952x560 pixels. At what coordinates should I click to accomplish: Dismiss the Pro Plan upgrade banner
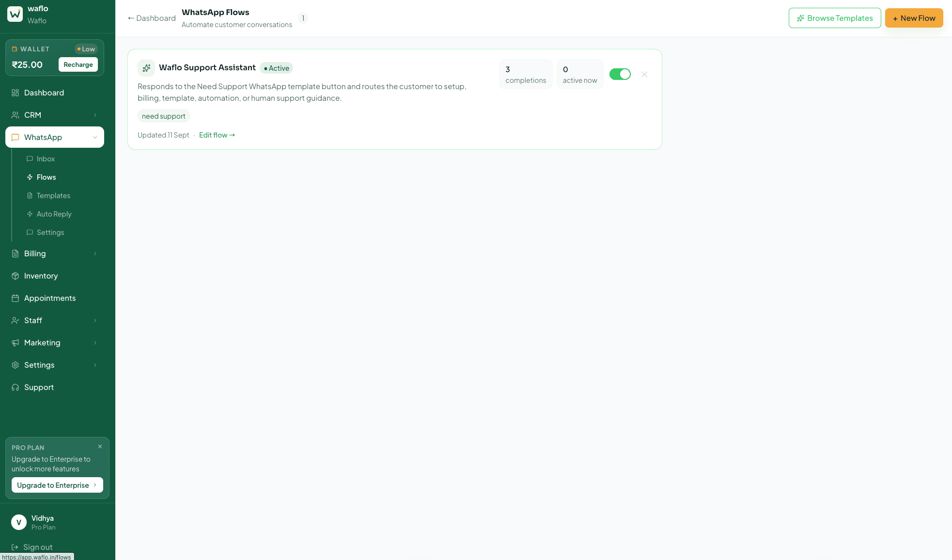click(x=100, y=447)
